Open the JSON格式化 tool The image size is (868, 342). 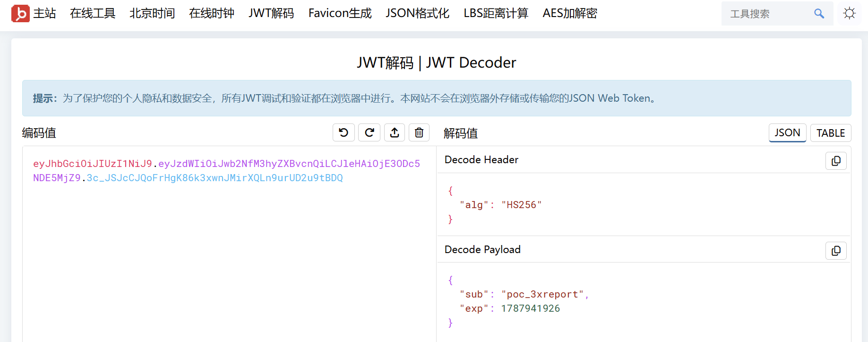(418, 13)
